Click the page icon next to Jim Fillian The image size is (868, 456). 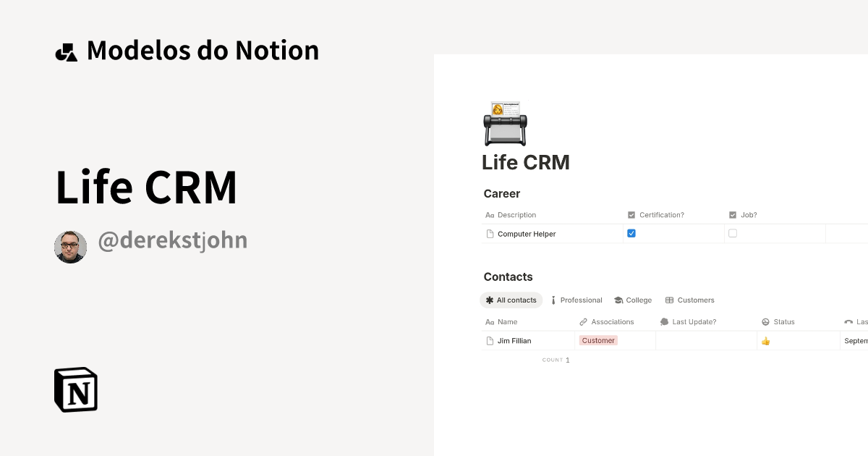489,340
